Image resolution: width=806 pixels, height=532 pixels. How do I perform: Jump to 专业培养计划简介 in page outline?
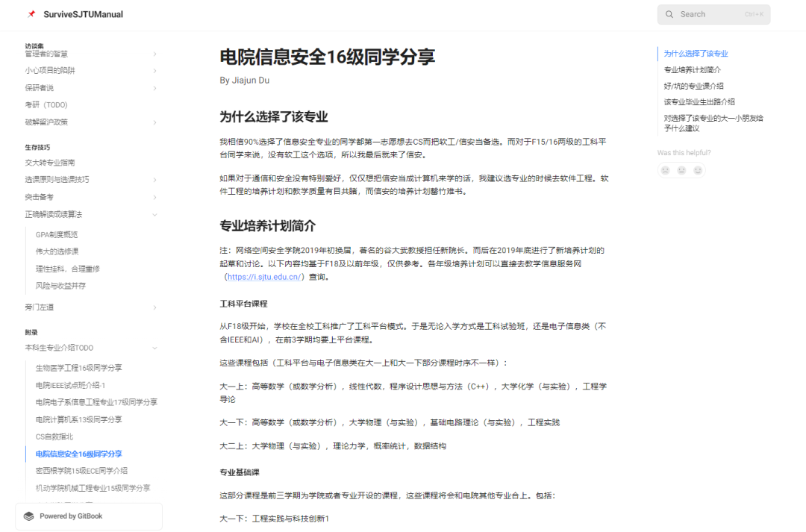[x=692, y=70]
